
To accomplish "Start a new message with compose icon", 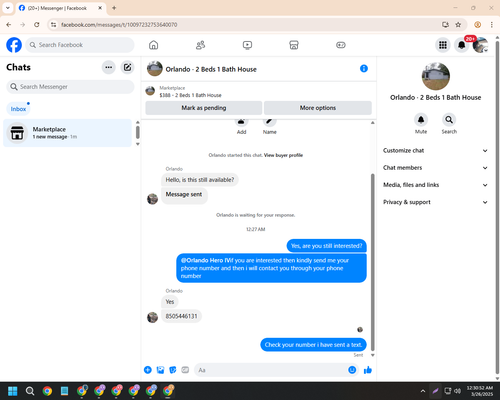I will tap(127, 67).
